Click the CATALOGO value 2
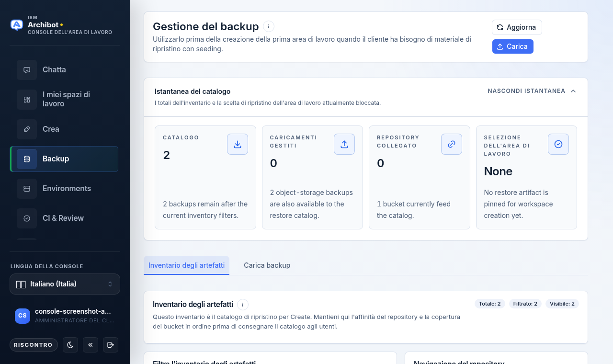 (166, 155)
